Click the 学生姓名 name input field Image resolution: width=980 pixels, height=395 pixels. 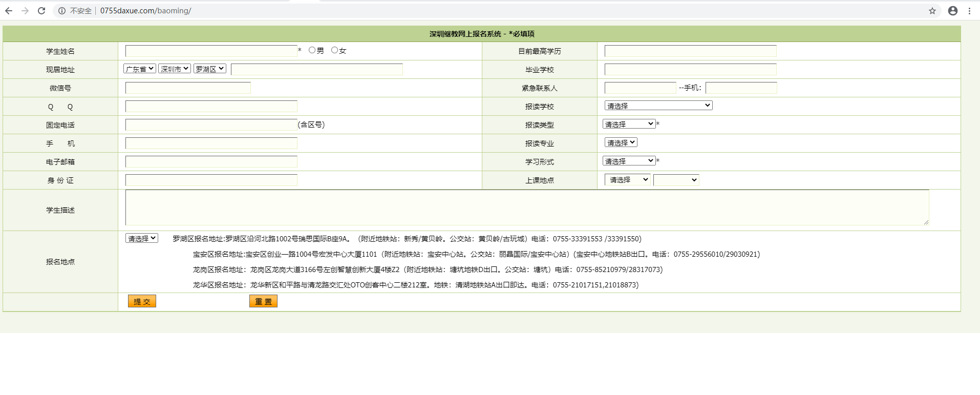pyautogui.click(x=211, y=51)
